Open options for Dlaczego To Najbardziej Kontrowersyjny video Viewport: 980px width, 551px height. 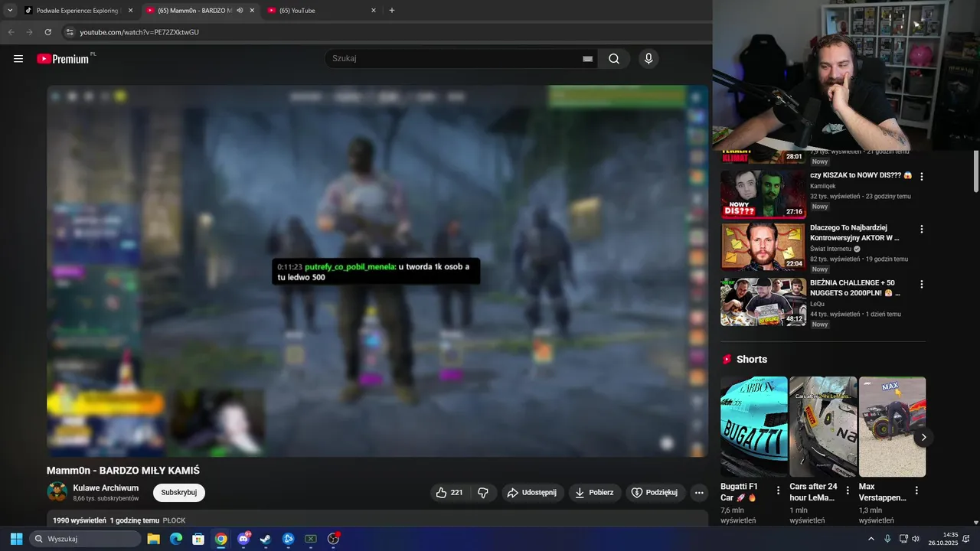pyautogui.click(x=922, y=229)
